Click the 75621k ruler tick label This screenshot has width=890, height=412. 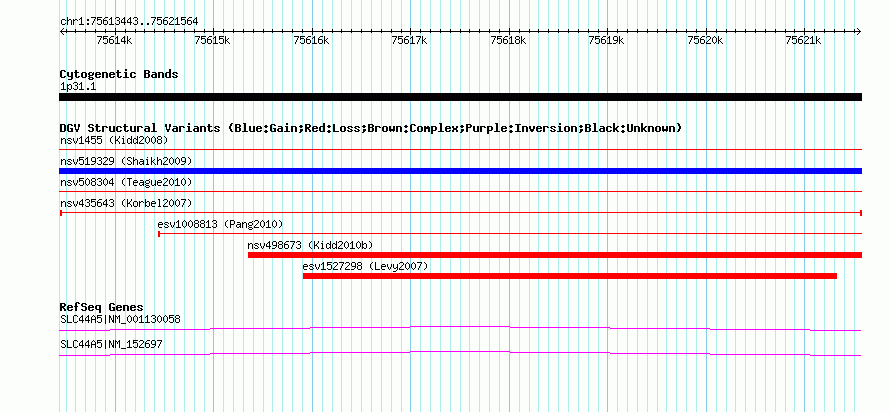803,40
